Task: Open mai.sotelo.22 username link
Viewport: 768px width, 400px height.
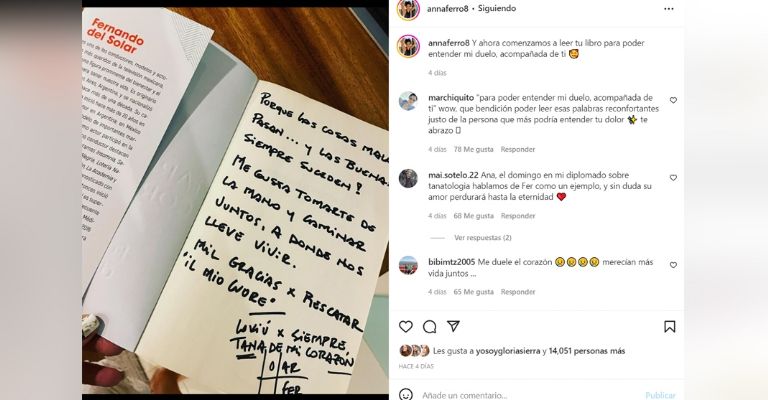Action: pos(453,175)
